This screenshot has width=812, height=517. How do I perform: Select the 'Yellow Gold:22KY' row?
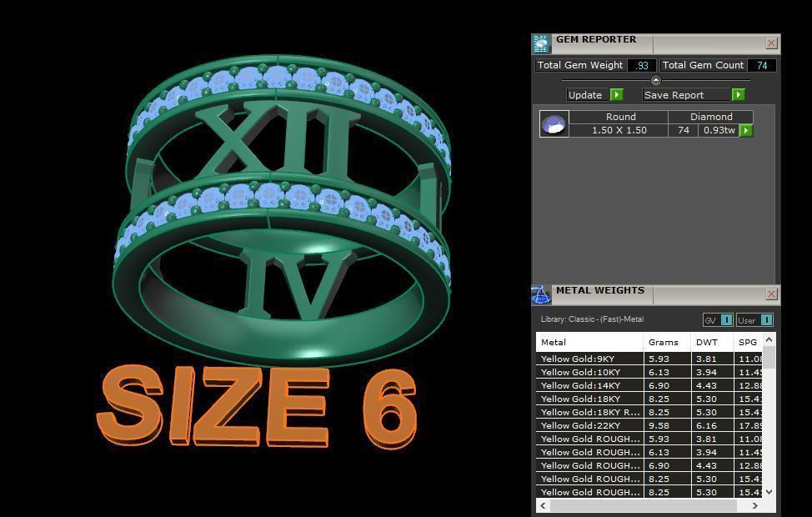click(649, 425)
